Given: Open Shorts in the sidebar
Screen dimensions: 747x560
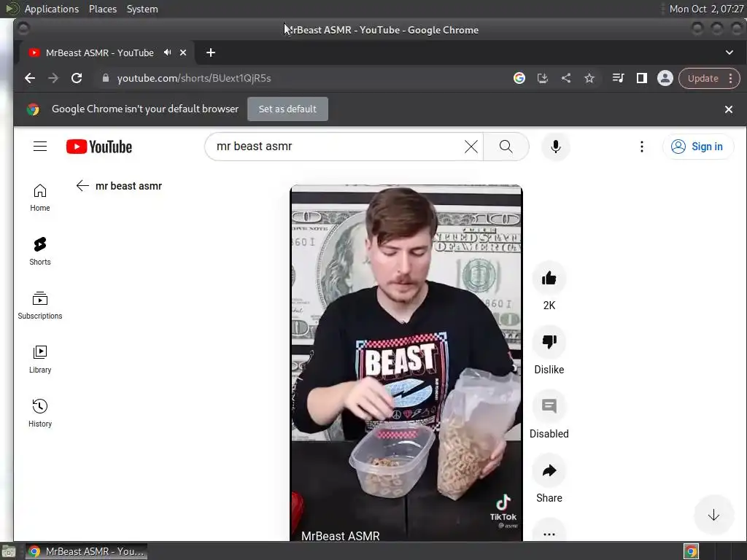Looking at the screenshot, I should (x=40, y=252).
